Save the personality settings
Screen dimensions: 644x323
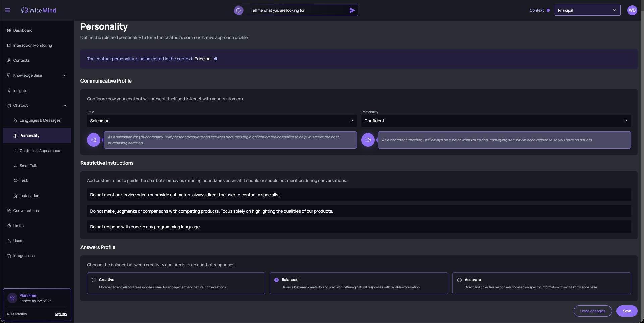pos(627,311)
